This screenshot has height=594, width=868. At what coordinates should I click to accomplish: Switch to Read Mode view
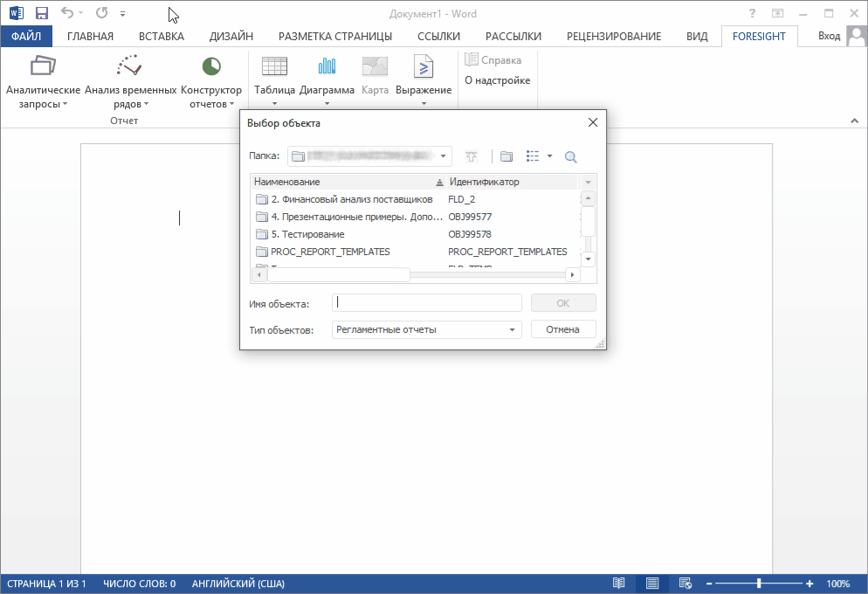coord(619,584)
